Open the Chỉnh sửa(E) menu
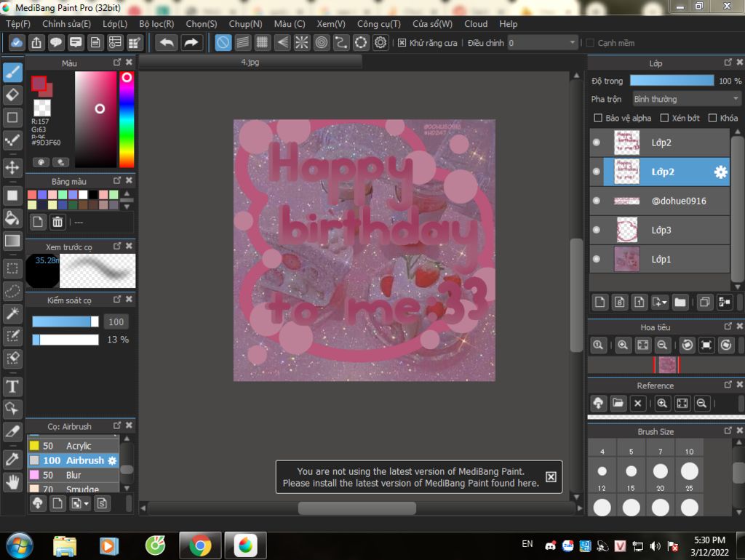Image resolution: width=745 pixels, height=560 pixels. click(x=66, y=24)
